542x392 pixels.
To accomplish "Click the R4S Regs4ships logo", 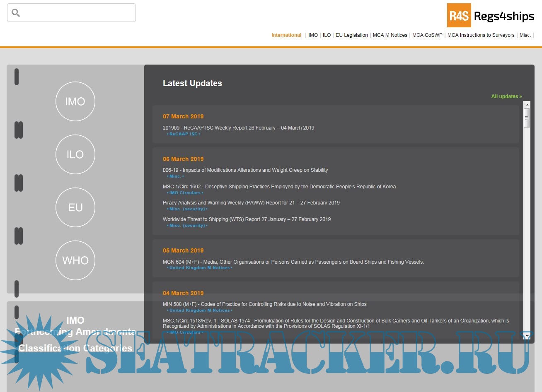I will pos(491,16).
